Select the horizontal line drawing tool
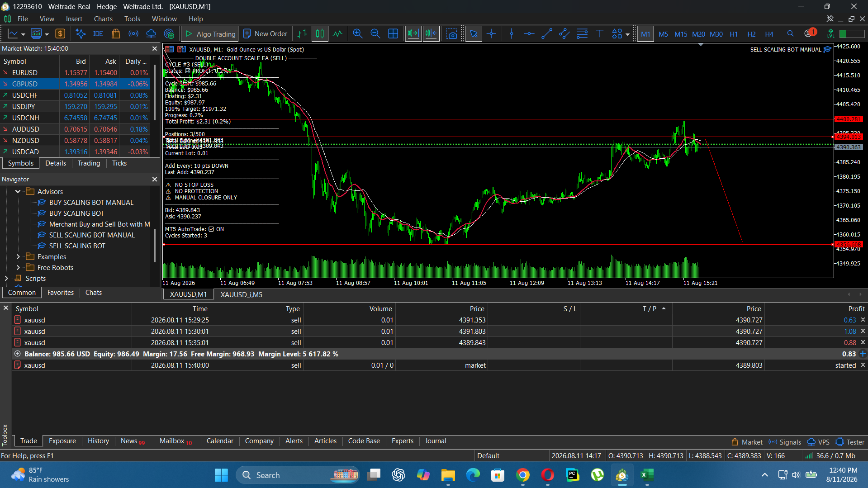The width and height of the screenshot is (868, 488). tap(529, 34)
